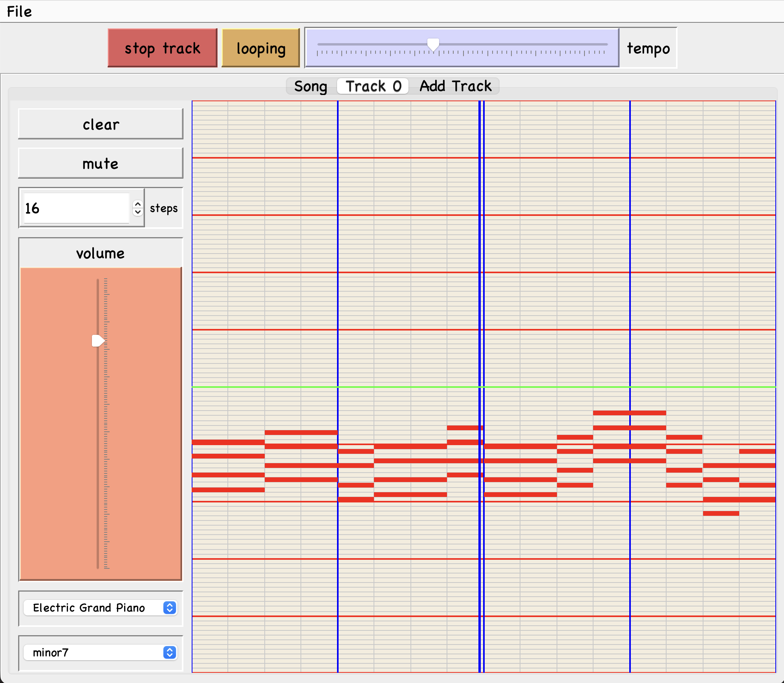Open the minor7 chord selector

pyautogui.click(x=101, y=653)
